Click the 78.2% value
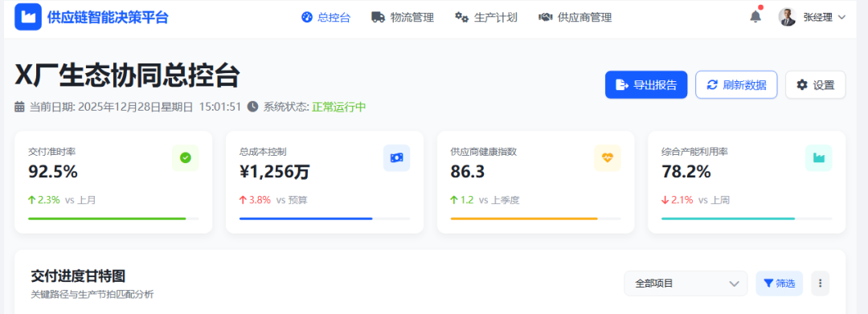The width and height of the screenshot is (868, 314). pos(686,172)
